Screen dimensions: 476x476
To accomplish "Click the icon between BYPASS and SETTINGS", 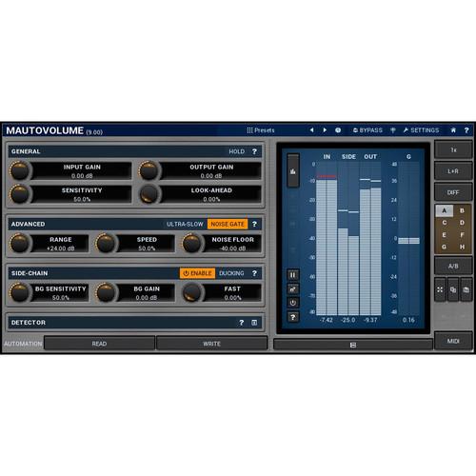I will [393, 130].
